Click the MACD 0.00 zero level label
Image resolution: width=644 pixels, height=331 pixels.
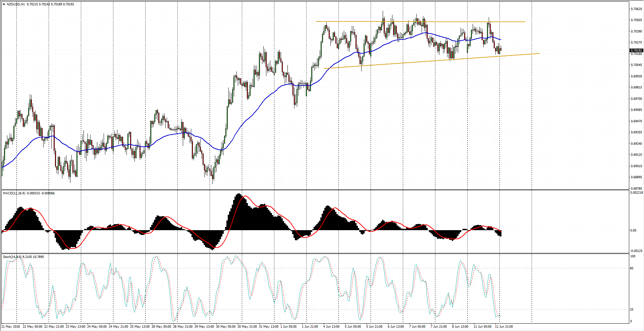(x=633, y=230)
